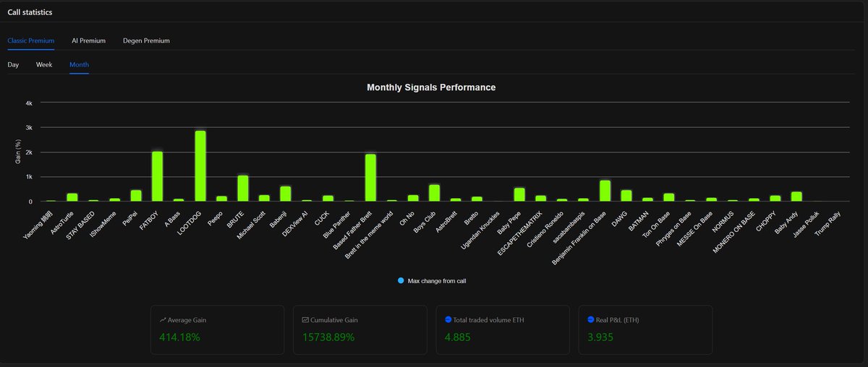Click the Total traded volume ETH label

click(x=490, y=319)
